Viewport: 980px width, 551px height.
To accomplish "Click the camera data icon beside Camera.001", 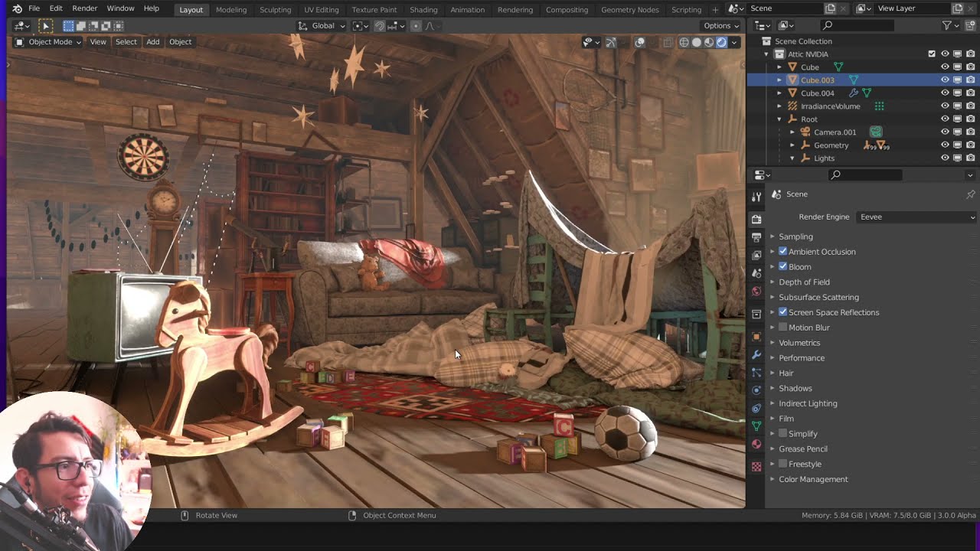I will click(876, 132).
